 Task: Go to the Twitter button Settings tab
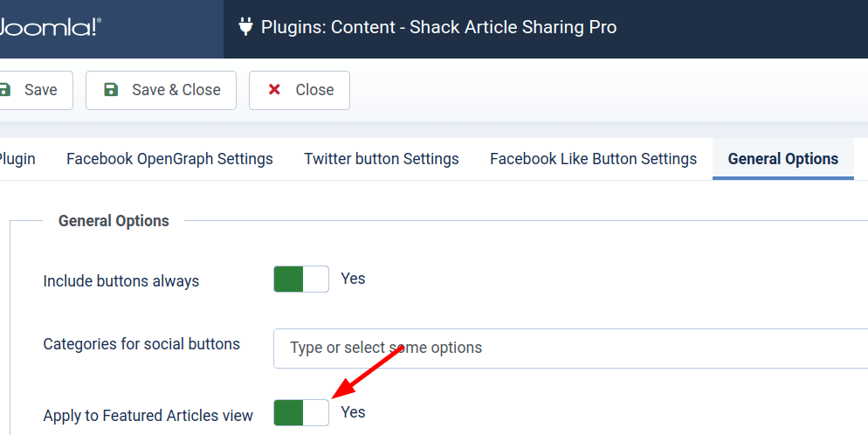tap(382, 159)
